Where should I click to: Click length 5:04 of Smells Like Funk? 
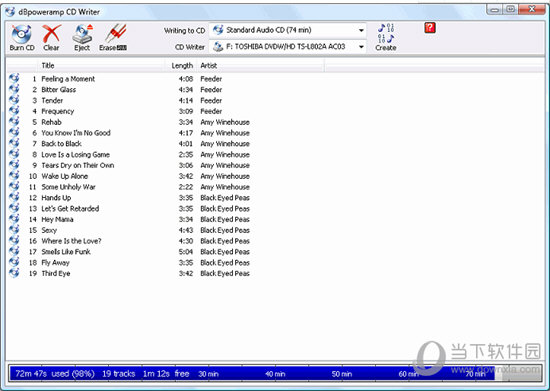[x=186, y=252]
